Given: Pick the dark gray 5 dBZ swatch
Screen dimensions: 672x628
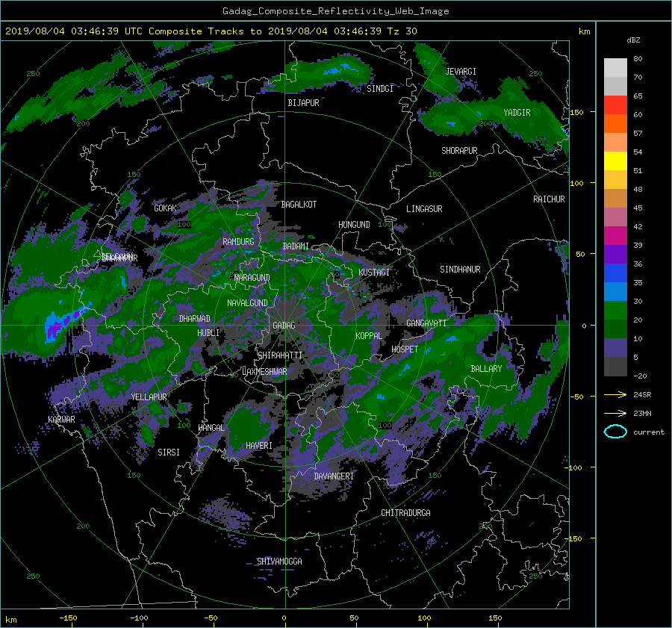Looking at the screenshot, I should [x=615, y=366].
